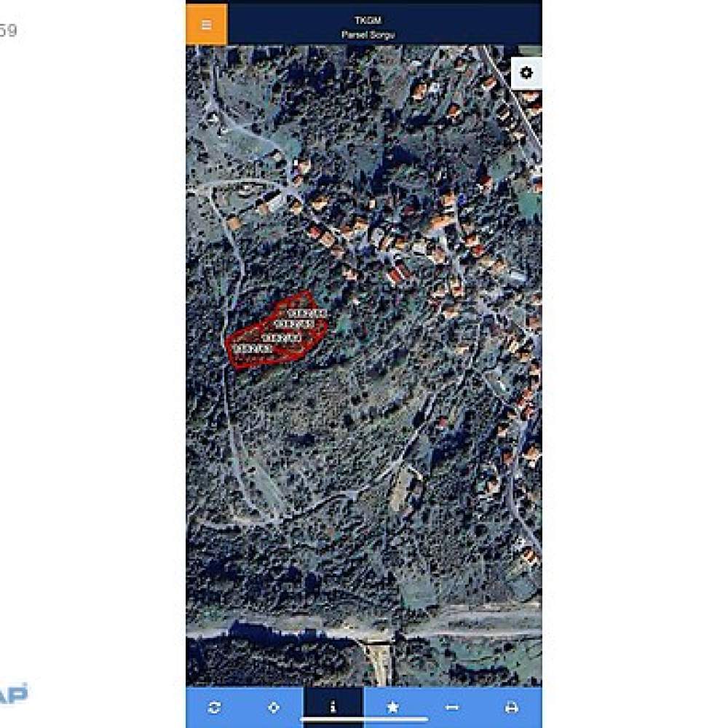Tap the lowest-left white parcel label
The image size is (728, 728).
pyautogui.click(x=252, y=348)
